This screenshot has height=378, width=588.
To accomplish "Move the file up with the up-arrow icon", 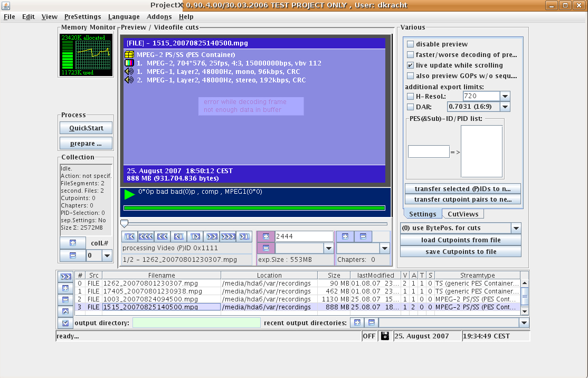I will pyautogui.click(x=65, y=311).
